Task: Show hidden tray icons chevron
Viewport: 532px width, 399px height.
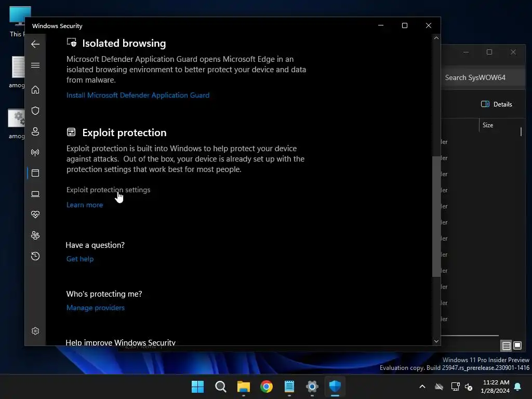Action: coord(422,387)
